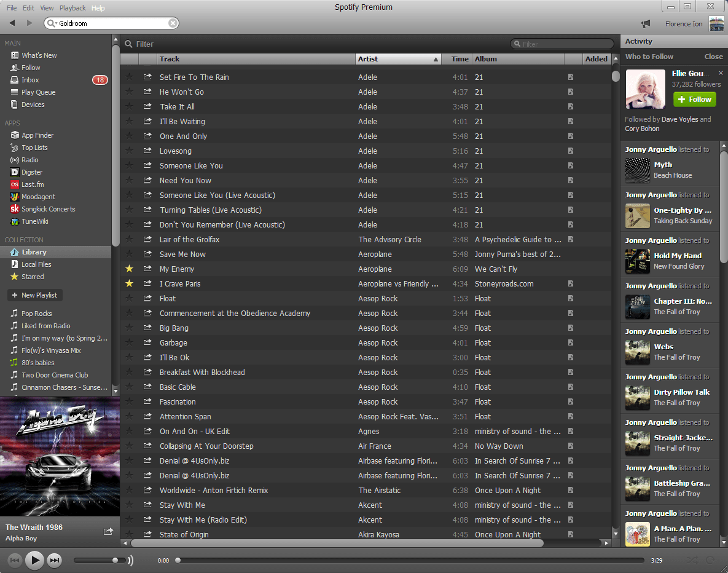Star the track Someone Like You
Viewport: 728px width, 573px height.
[x=129, y=165]
